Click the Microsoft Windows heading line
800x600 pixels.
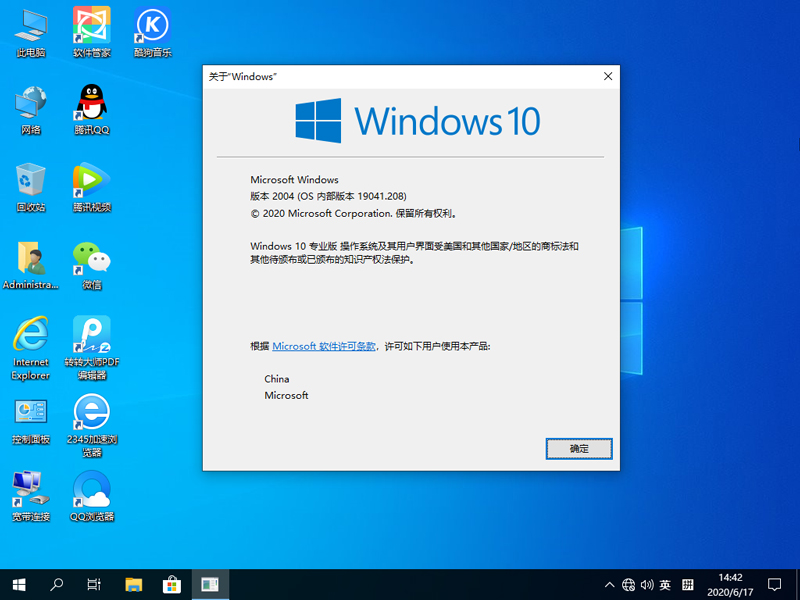294,180
